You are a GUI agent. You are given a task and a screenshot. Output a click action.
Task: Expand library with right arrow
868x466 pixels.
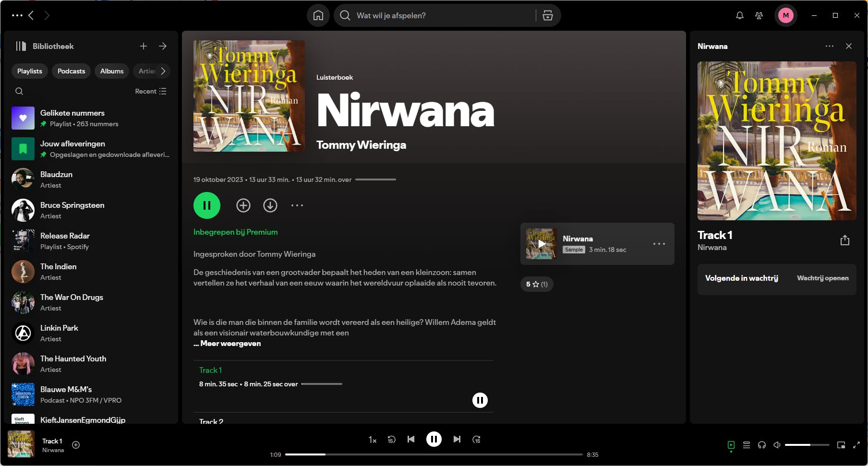[163, 46]
